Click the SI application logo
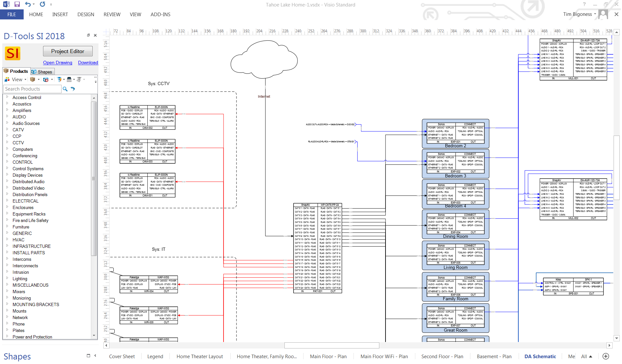Viewport: 622px width, 364px height. coord(12,54)
